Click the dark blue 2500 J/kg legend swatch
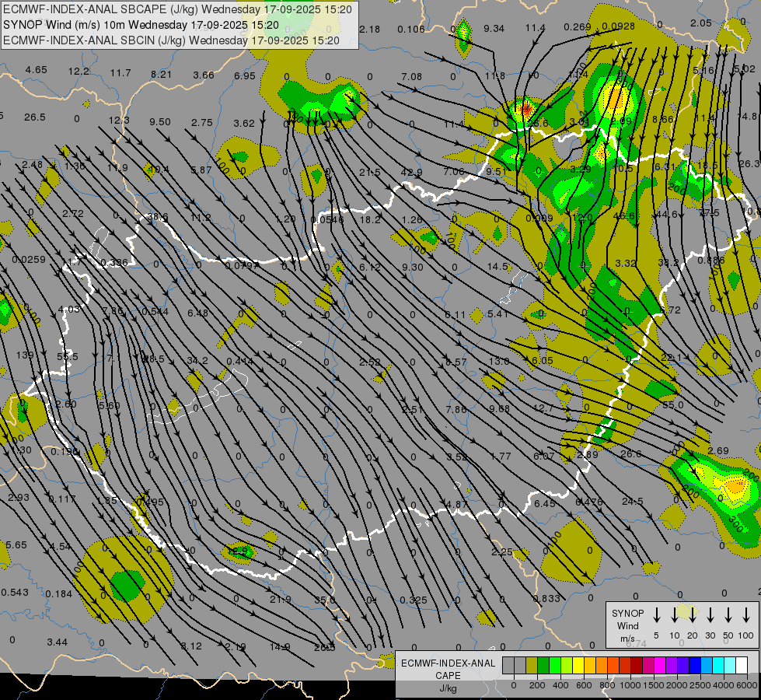The width and height of the screenshot is (761, 700). tap(695, 665)
